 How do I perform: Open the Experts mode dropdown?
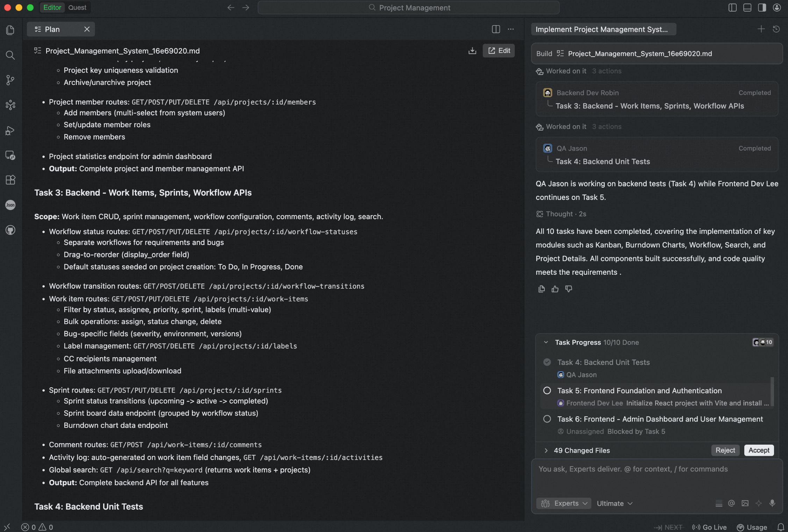[564, 503]
